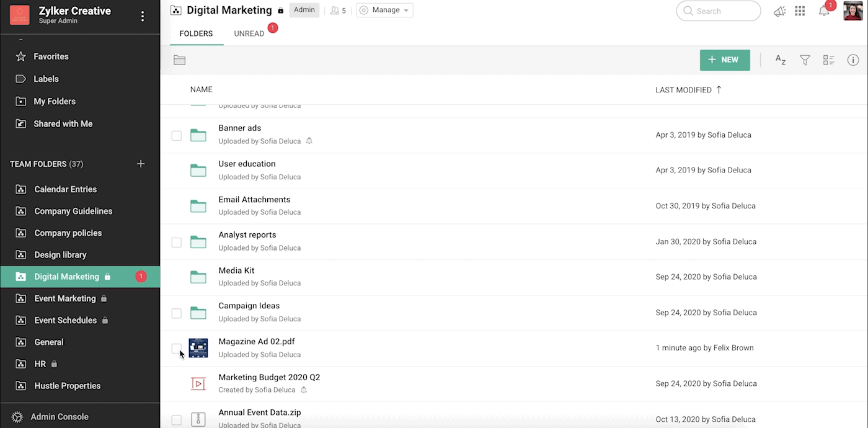Open Shared with Me in sidebar
This screenshot has height=428, width=868.
tap(63, 124)
